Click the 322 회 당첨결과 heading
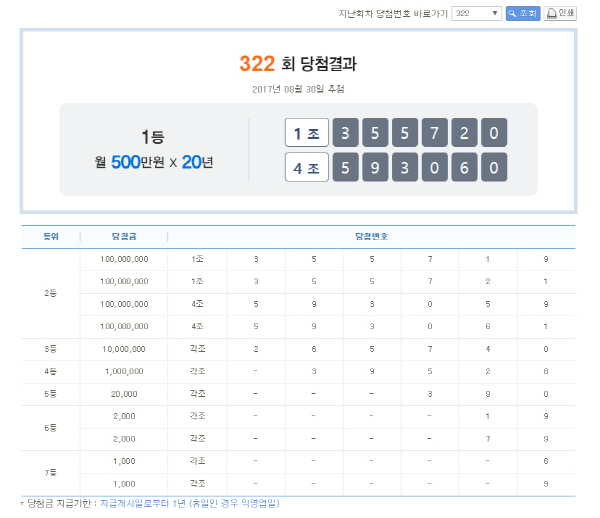Viewport: 600px width, 518px height. (x=298, y=64)
